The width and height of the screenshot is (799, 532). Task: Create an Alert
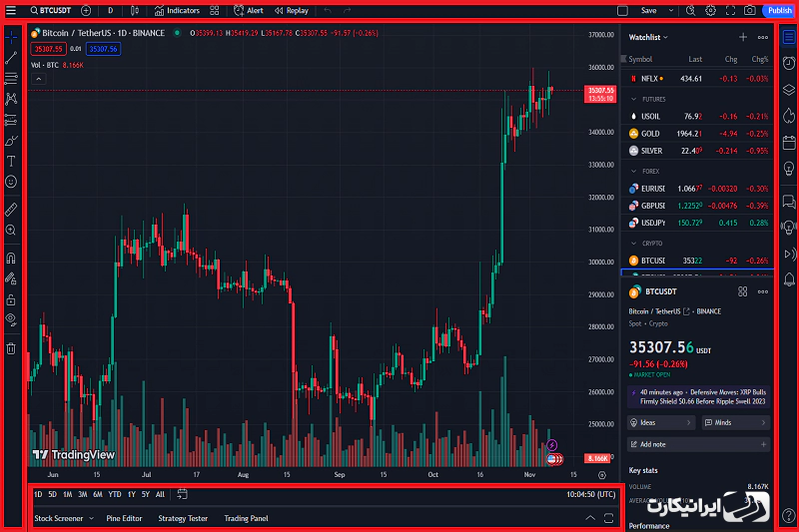click(x=248, y=11)
